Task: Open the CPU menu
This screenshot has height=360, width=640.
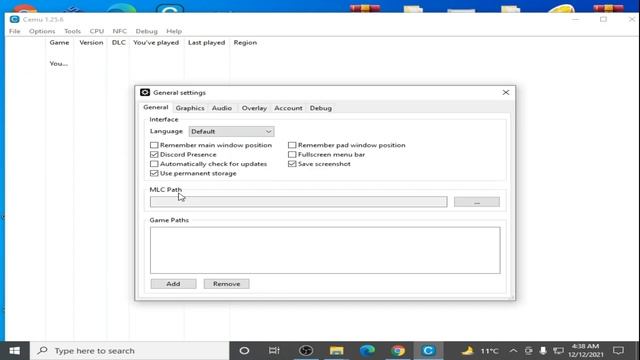Action: point(97,31)
